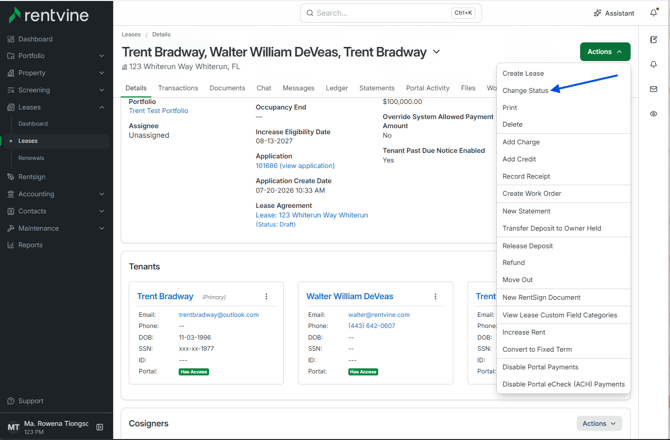670x440 pixels.
Task: Expand the Portfolio sidebar chevron
Action: pyautogui.click(x=102, y=56)
